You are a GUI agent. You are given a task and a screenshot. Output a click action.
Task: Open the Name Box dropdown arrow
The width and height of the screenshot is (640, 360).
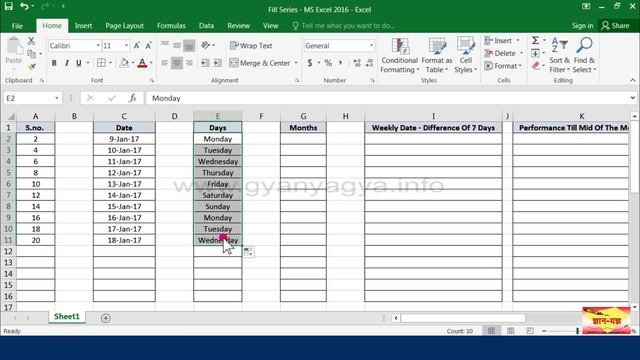point(57,98)
